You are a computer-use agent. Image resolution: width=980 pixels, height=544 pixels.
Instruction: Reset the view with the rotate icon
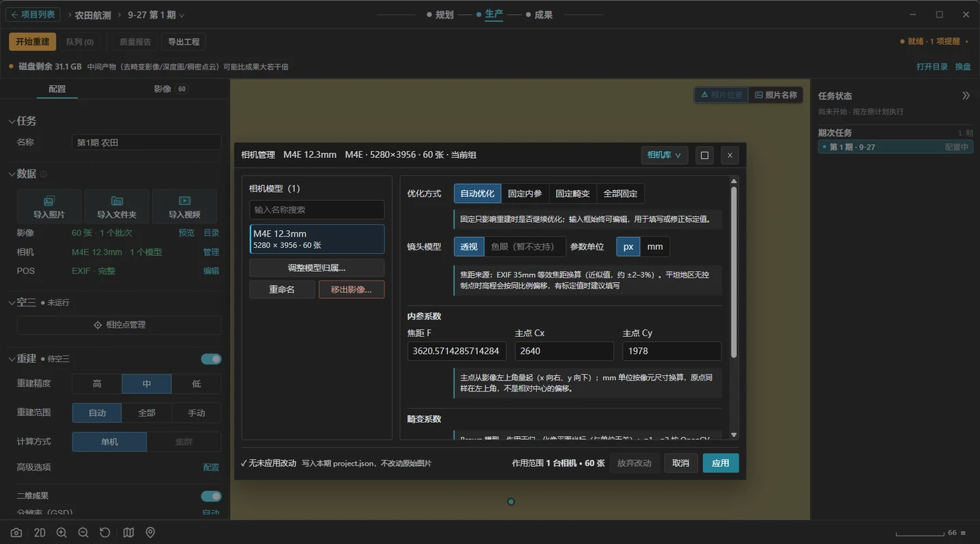[x=105, y=532]
